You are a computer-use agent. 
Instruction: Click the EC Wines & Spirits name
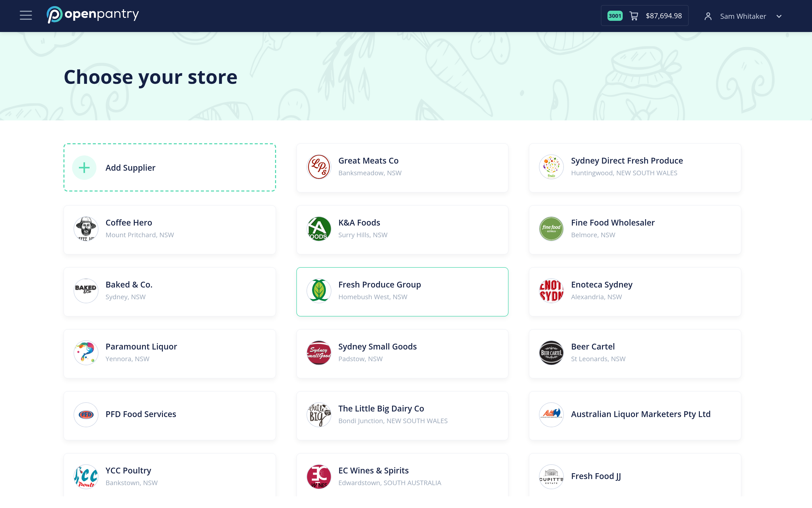tap(374, 470)
